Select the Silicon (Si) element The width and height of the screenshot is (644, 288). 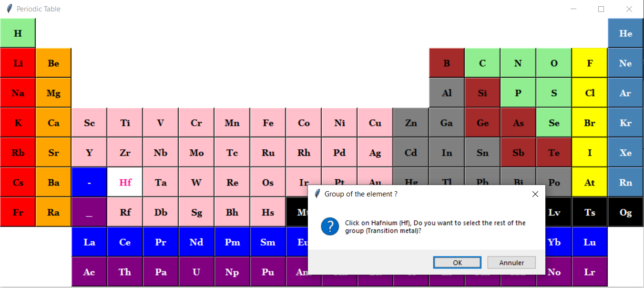coord(482,93)
